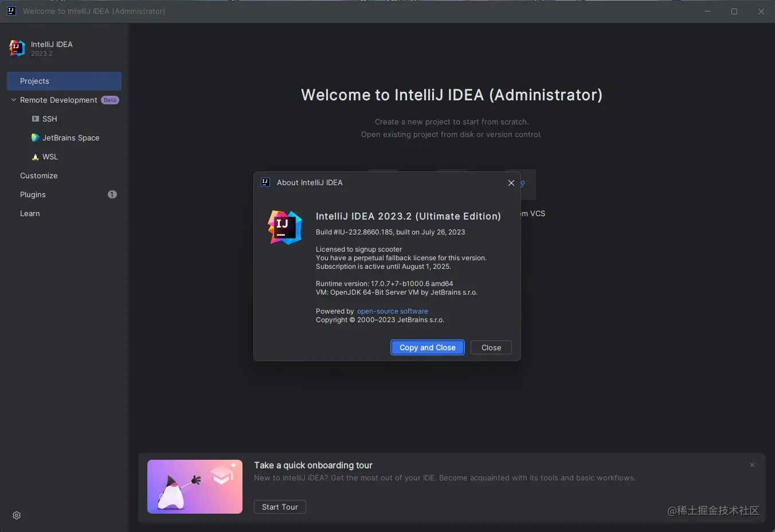
Task: Click the onboarding tour illustration thumbnail
Action: click(195, 487)
